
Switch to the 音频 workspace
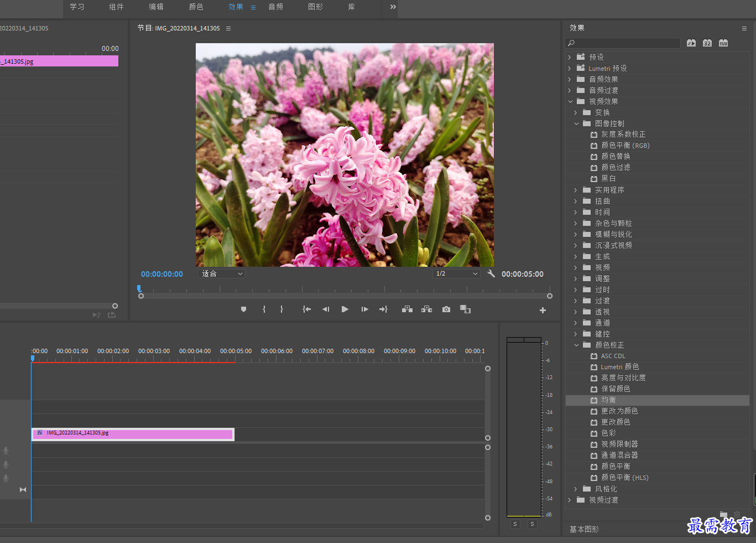275,7
